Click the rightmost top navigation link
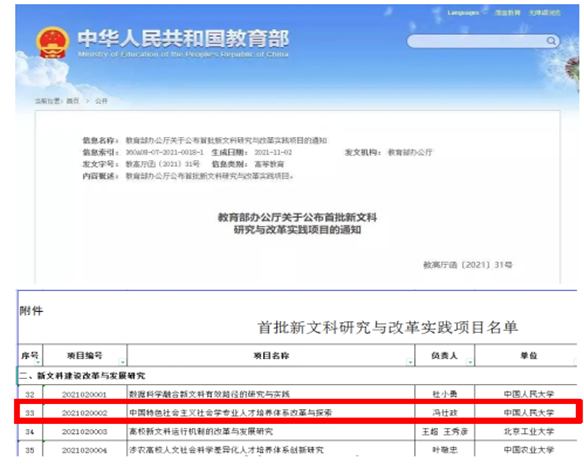Image resolution: width=584 pixels, height=471 pixels. pyautogui.click(x=545, y=13)
